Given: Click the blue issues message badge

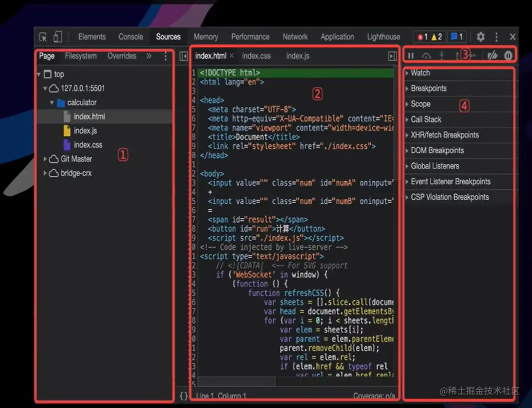Looking at the screenshot, I should point(456,37).
